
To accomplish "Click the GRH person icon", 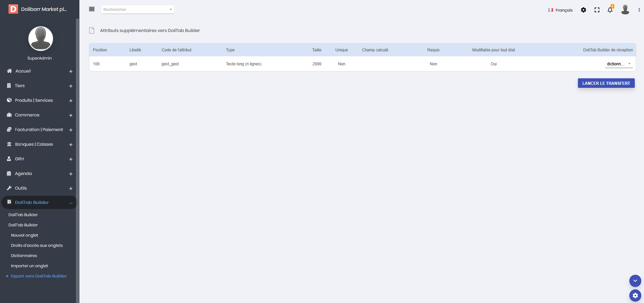I will click(9, 159).
